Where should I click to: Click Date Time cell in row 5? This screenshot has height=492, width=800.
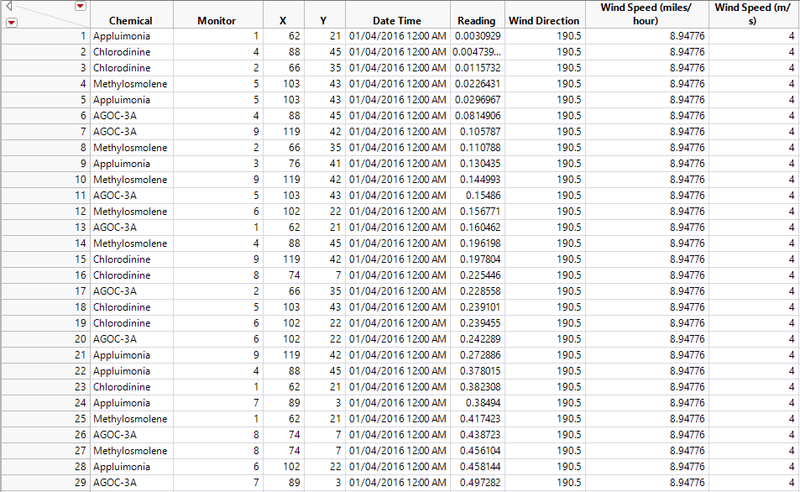click(397, 100)
